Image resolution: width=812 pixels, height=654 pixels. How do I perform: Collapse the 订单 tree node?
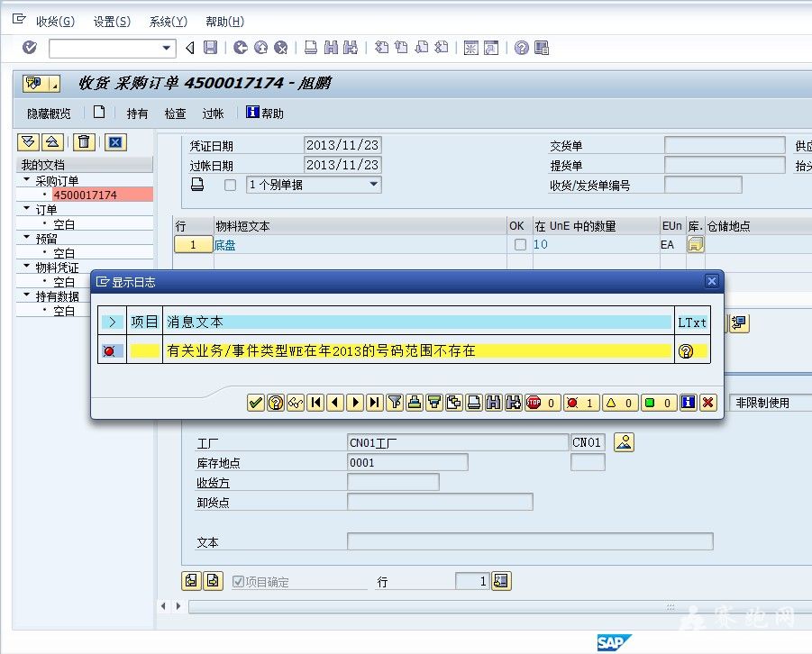26,209
